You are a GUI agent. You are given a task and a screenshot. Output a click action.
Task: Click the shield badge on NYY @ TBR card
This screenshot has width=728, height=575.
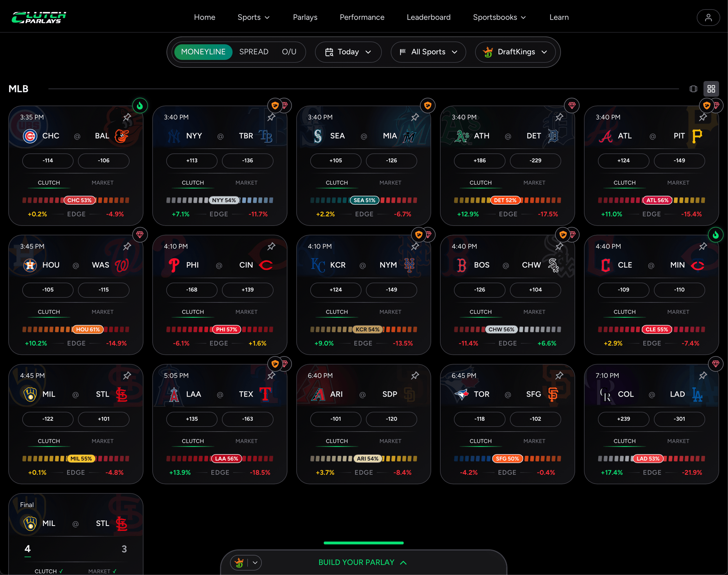point(275,106)
